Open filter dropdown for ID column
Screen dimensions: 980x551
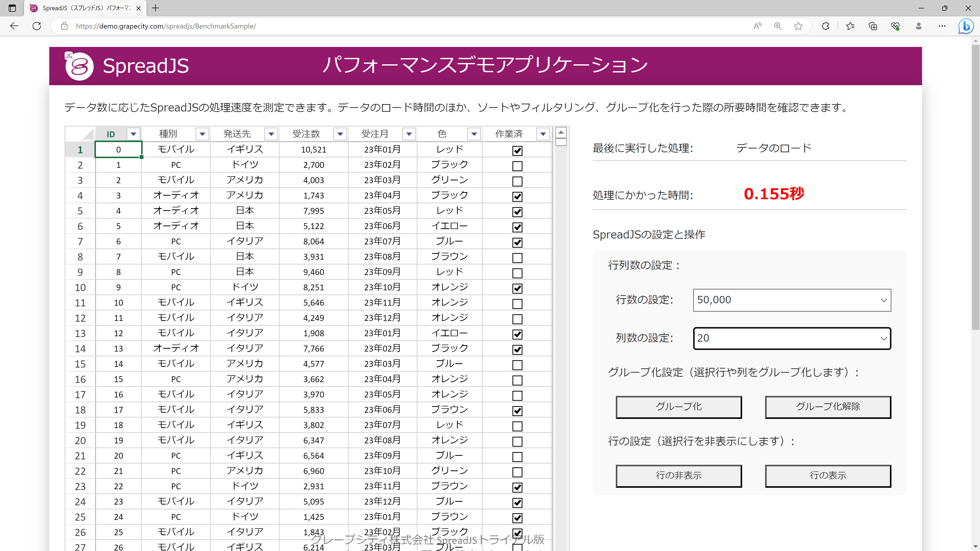(133, 134)
